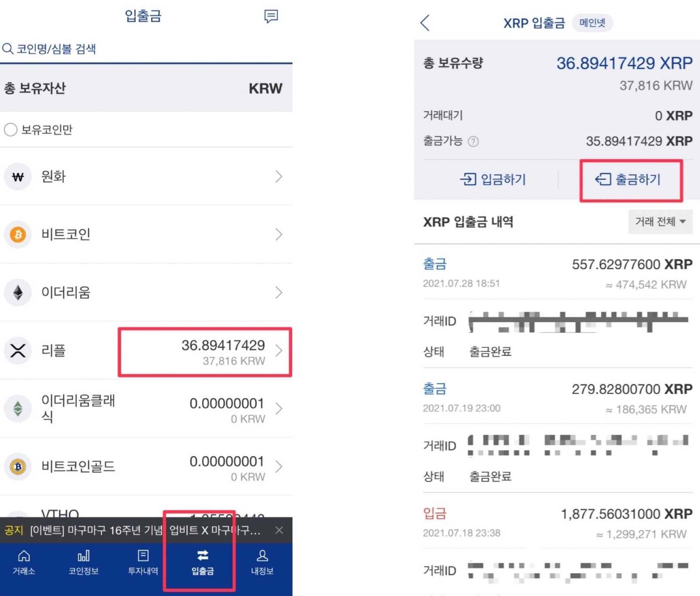Go to the 입출금 tab

pos(203,562)
